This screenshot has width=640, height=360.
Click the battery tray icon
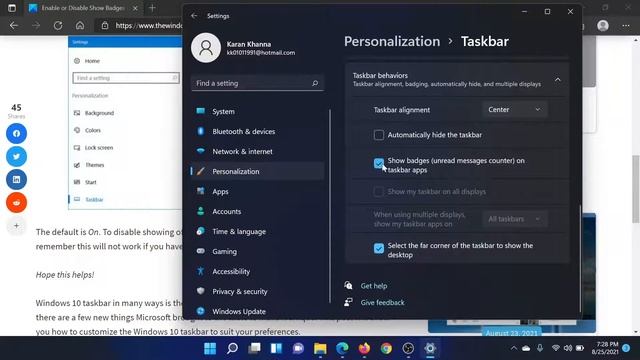[x=580, y=348]
